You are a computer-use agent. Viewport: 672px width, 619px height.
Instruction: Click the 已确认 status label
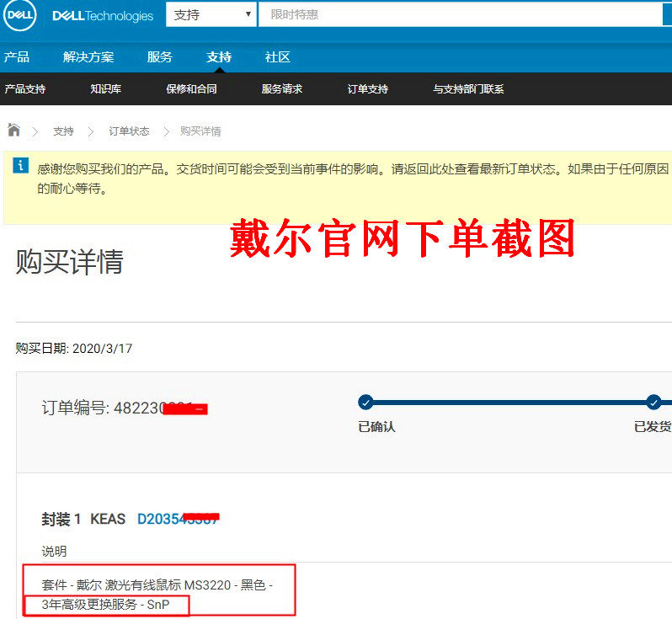point(376,426)
